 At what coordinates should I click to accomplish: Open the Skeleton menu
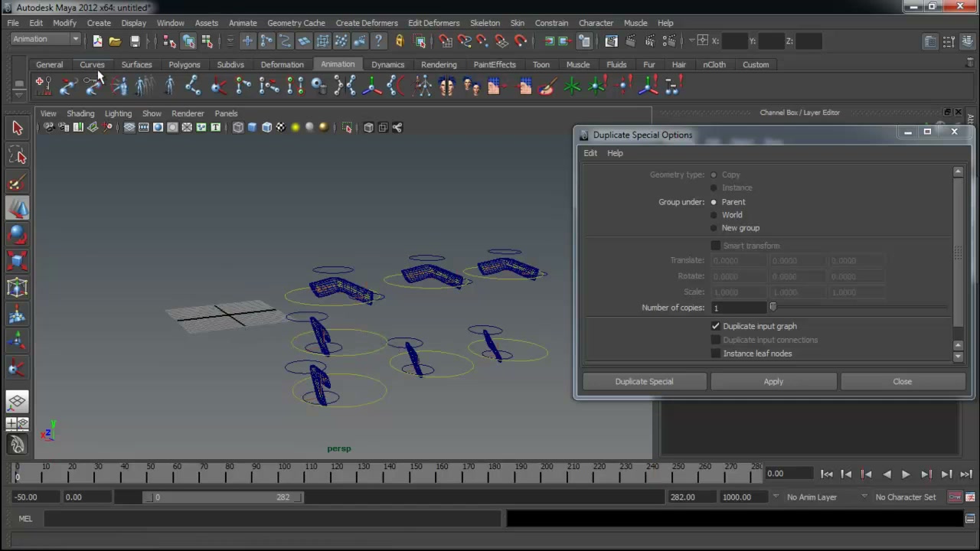(485, 23)
